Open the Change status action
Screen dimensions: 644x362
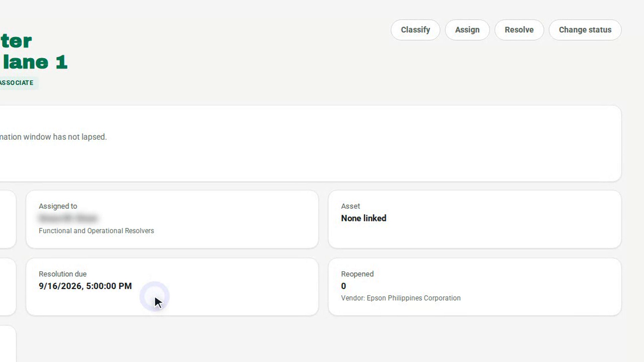[585, 30]
